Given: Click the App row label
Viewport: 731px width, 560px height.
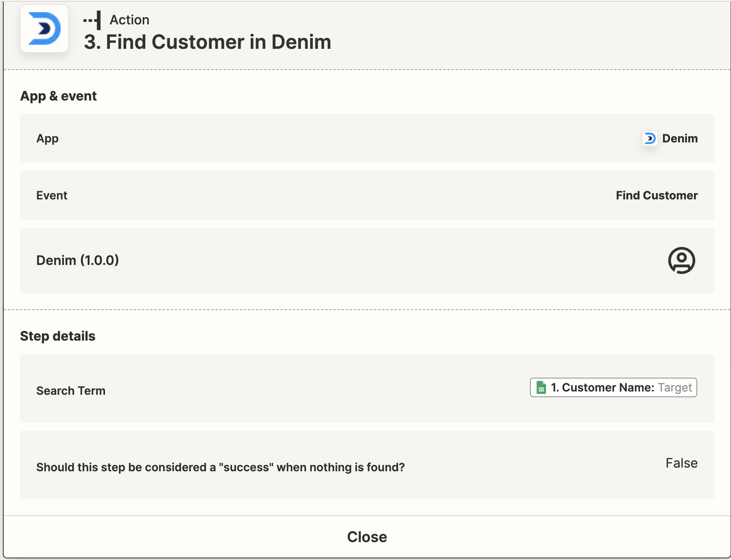Looking at the screenshot, I should pos(47,139).
